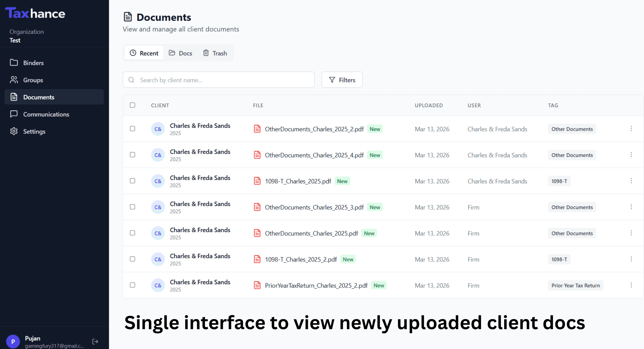This screenshot has width=644, height=349.
Task: Open the Binders sidebar item
Action: 54,63
